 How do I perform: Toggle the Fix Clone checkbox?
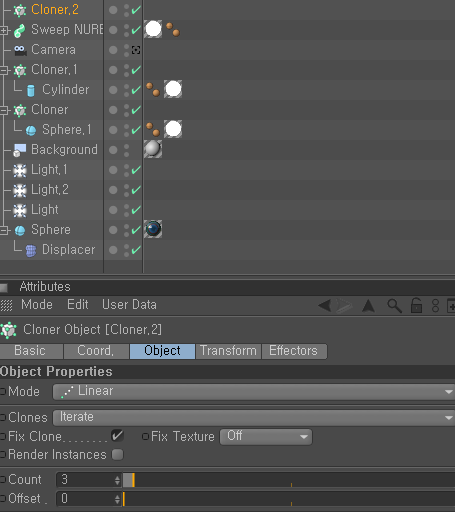point(117,436)
